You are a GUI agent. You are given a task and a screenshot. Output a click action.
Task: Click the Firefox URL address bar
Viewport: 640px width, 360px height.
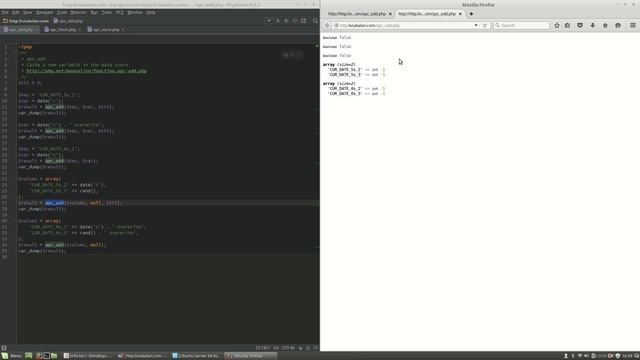pyautogui.click(x=404, y=25)
